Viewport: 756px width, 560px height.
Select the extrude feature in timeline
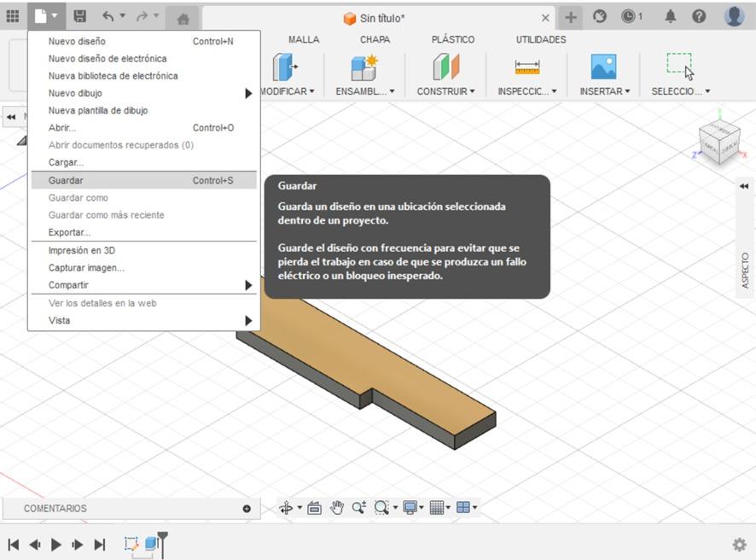pyautogui.click(x=151, y=543)
